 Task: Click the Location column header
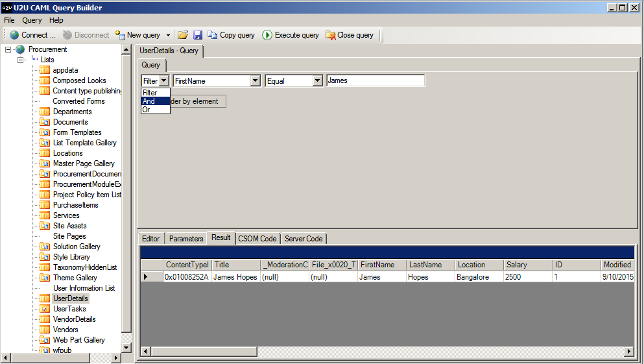pos(479,265)
